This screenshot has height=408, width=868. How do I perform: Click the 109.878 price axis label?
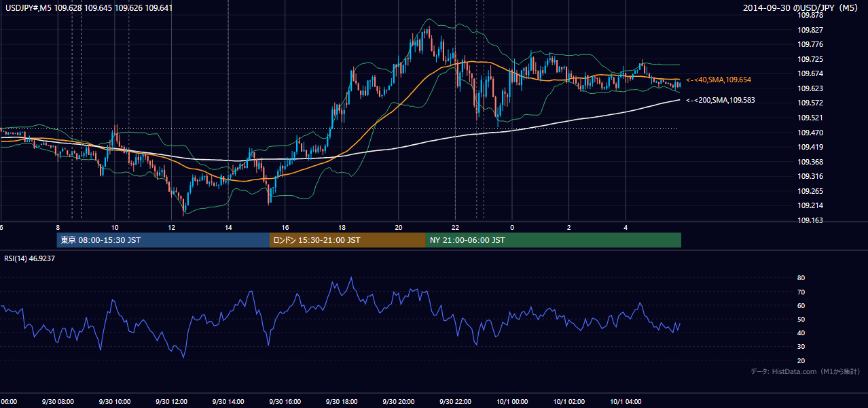tap(810, 15)
